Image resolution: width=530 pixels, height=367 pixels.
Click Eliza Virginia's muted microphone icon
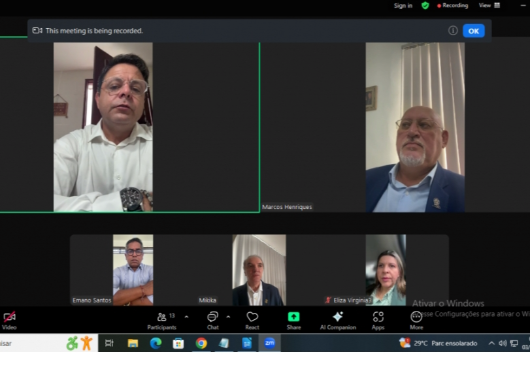[x=328, y=300]
